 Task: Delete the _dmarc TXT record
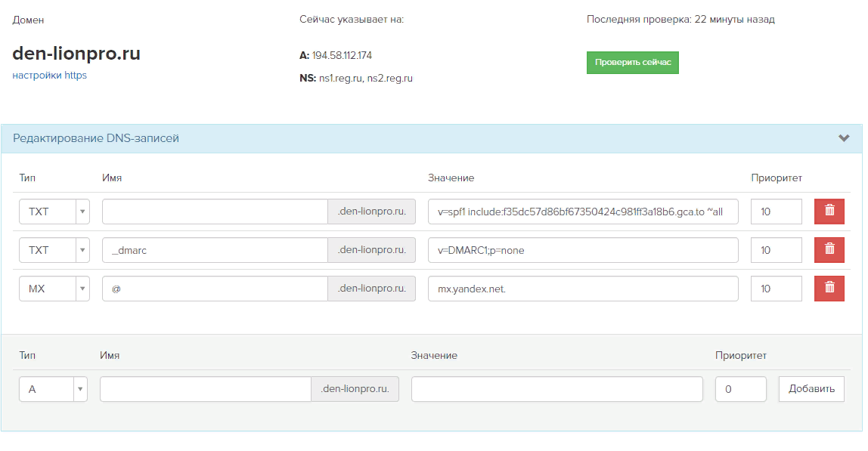tap(829, 250)
